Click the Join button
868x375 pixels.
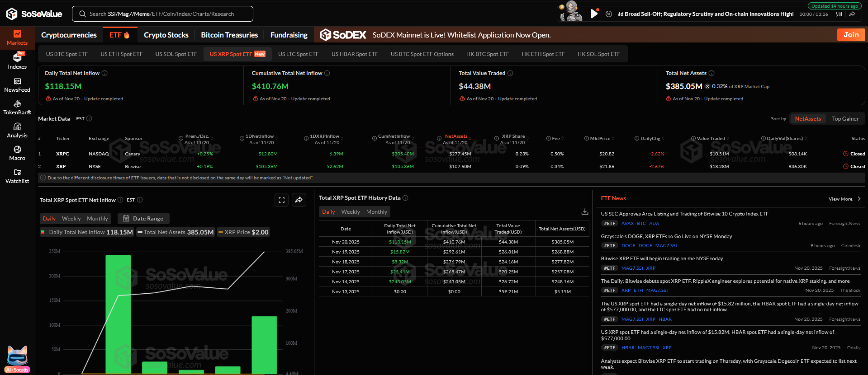[x=851, y=35]
